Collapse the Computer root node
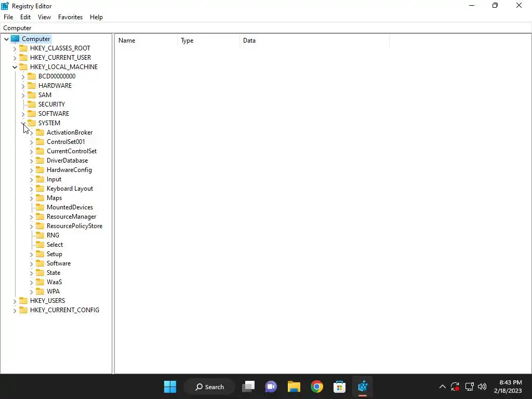Image resolution: width=532 pixels, height=399 pixels. click(x=6, y=39)
